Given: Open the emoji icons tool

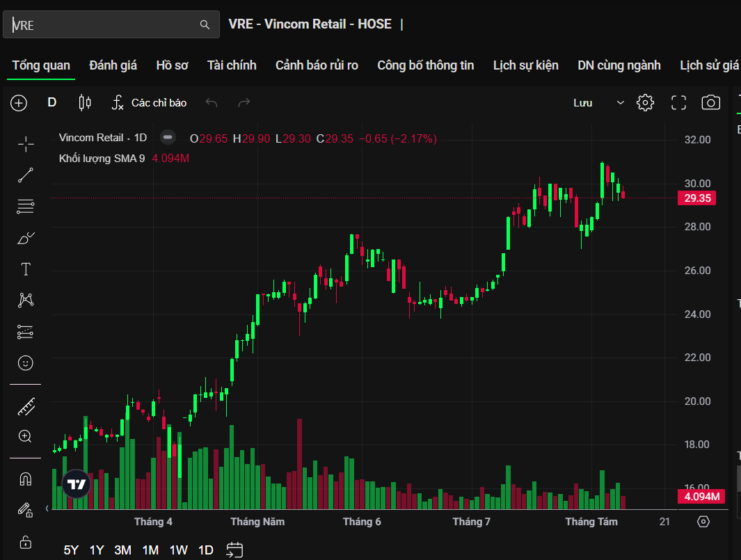Looking at the screenshot, I should (26, 363).
